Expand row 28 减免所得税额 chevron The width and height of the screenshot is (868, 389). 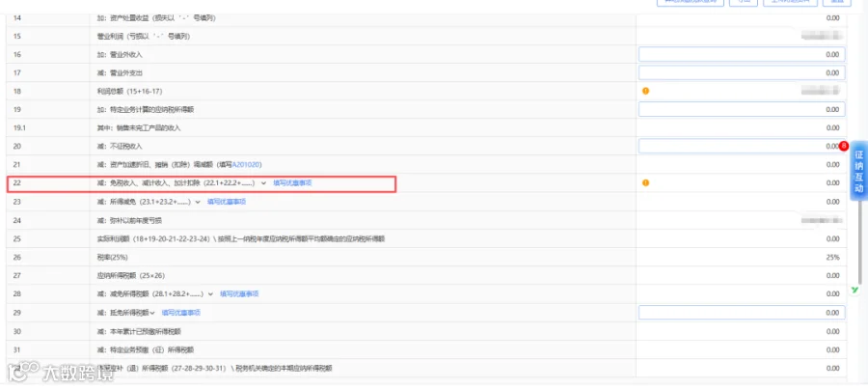click(210, 293)
